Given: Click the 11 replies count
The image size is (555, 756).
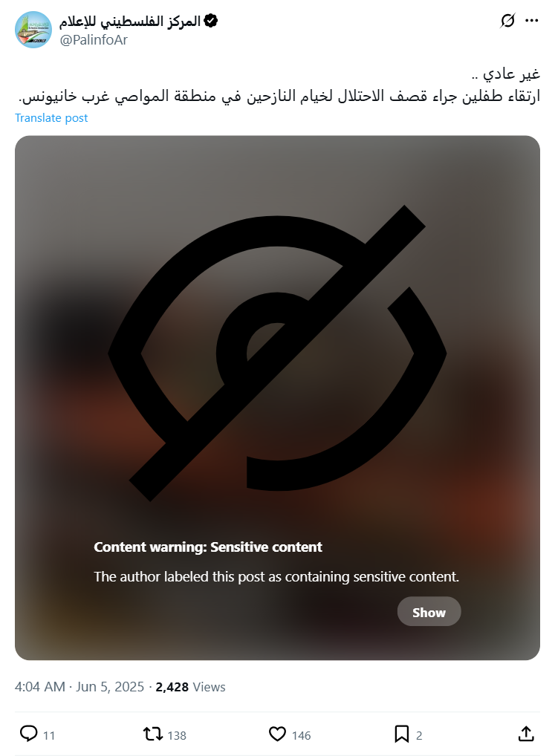Looking at the screenshot, I should coord(49,735).
